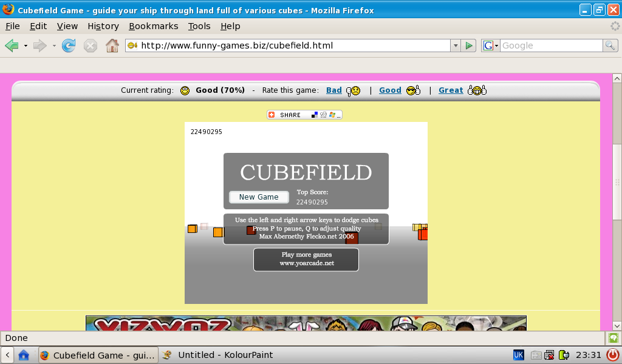Open the address bar history dropdown

pyautogui.click(x=455, y=45)
